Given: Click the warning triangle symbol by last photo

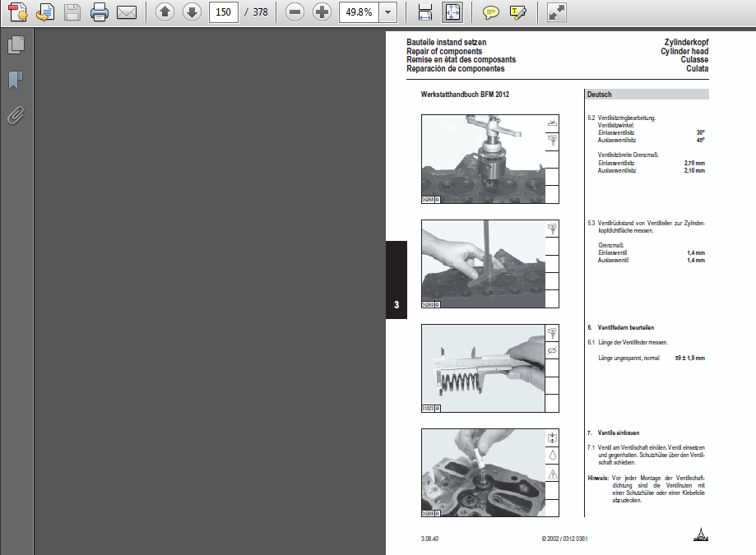Looking at the screenshot, I should 553,474.
